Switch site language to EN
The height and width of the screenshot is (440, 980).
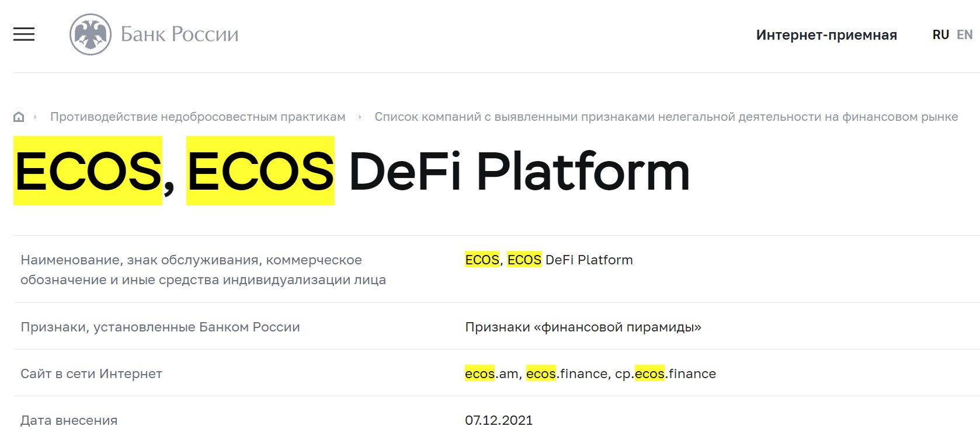coord(965,35)
